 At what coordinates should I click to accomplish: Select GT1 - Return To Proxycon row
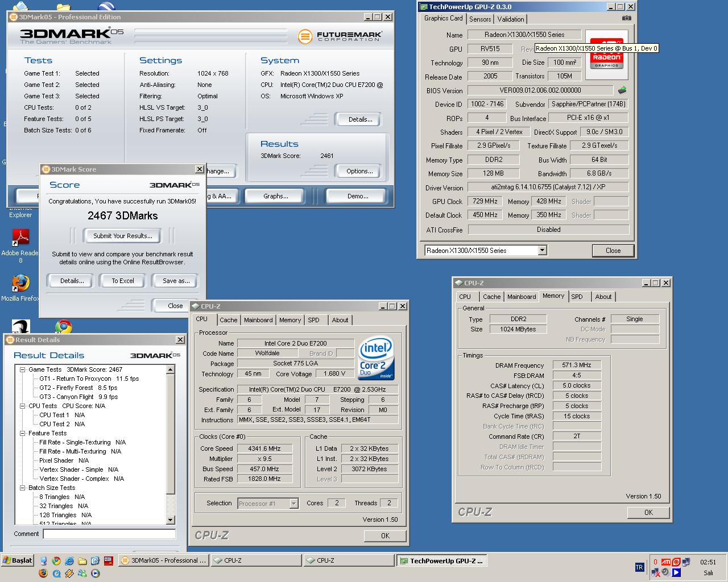click(x=89, y=379)
